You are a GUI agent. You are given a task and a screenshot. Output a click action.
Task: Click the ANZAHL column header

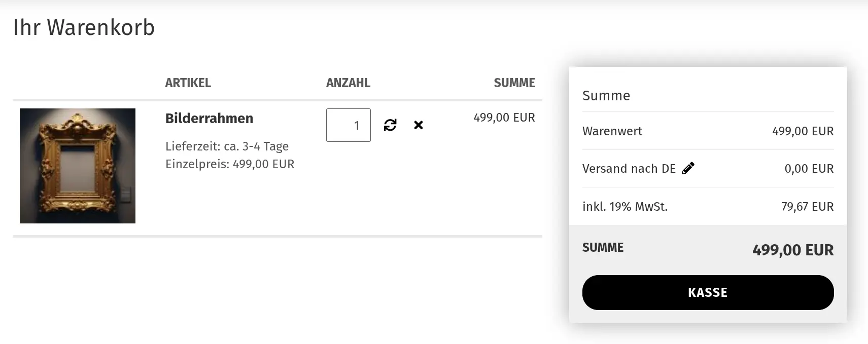(348, 83)
